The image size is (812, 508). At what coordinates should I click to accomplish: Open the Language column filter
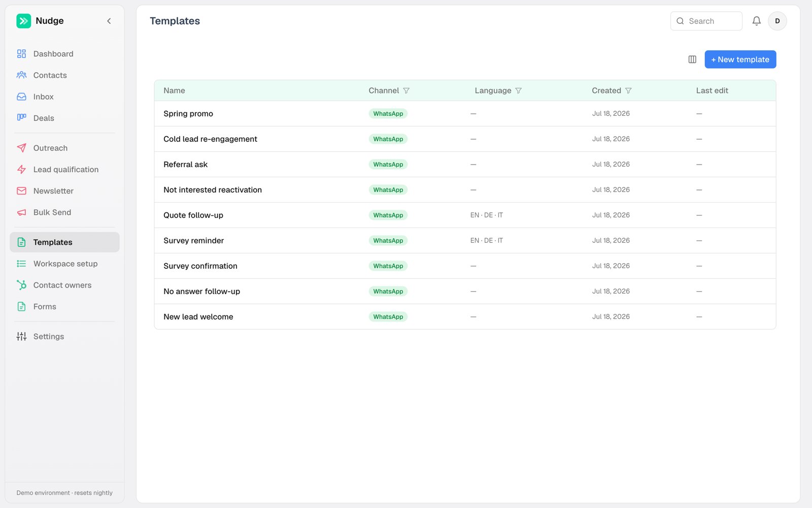pos(518,90)
